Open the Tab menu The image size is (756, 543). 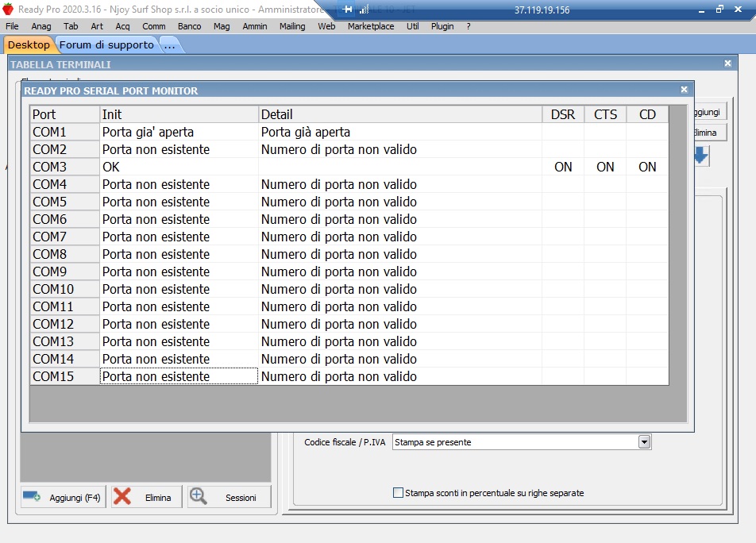click(x=71, y=26)
